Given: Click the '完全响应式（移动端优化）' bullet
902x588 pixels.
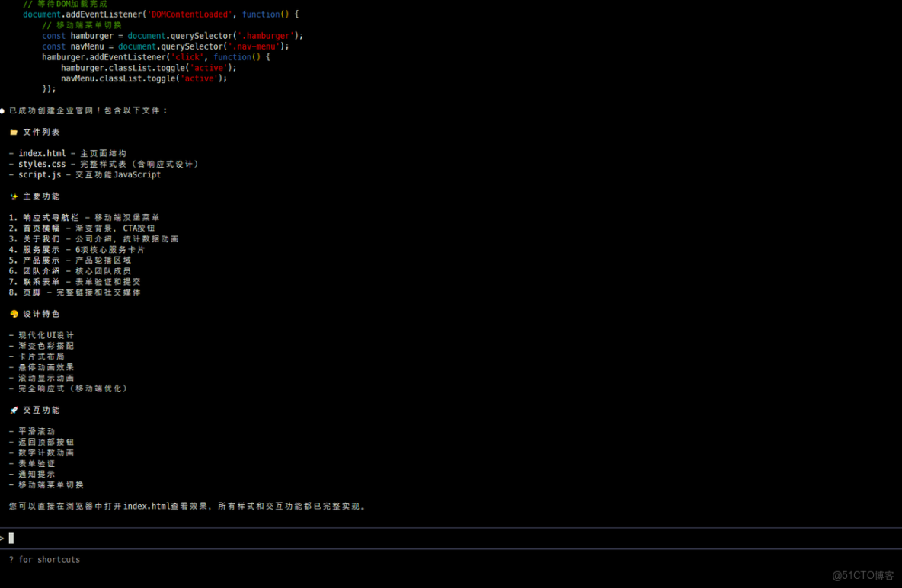Looking at the screenshot, I should coord(68,389).
